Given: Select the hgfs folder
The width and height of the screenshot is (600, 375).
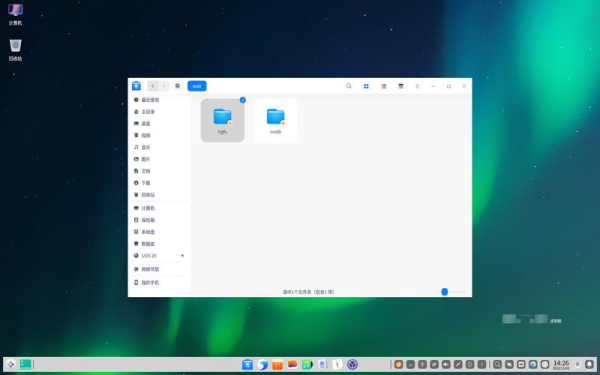Looking at the screenshot, I should point(222,120).
